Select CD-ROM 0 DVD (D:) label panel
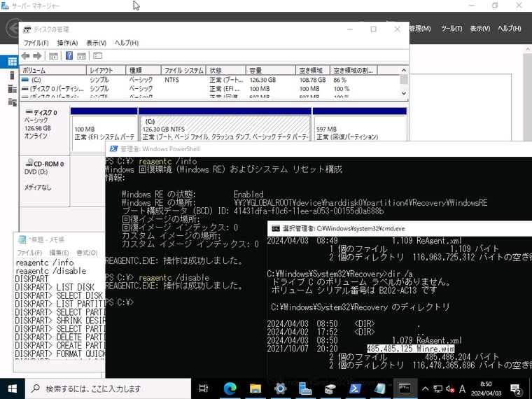This screenshot has height=399, width=532. 45,181
